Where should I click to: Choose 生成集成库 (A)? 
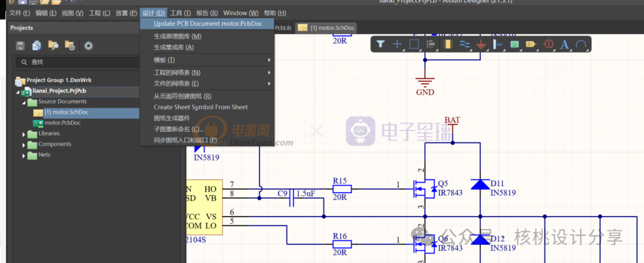coord(207,47)
